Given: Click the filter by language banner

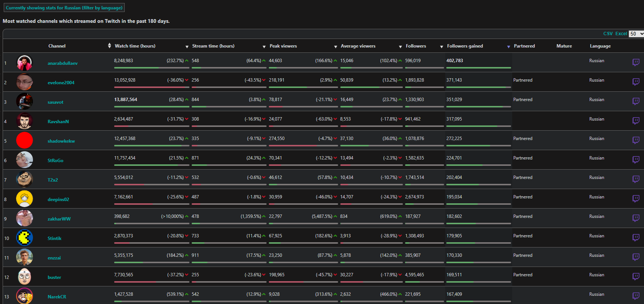Looking at the screenshot, I should pyautogui.click(x=64, y=7).
